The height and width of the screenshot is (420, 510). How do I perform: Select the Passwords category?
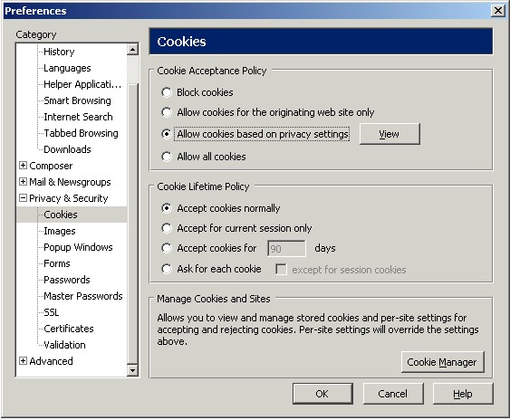pyautogui.click(x=67, y=280)
